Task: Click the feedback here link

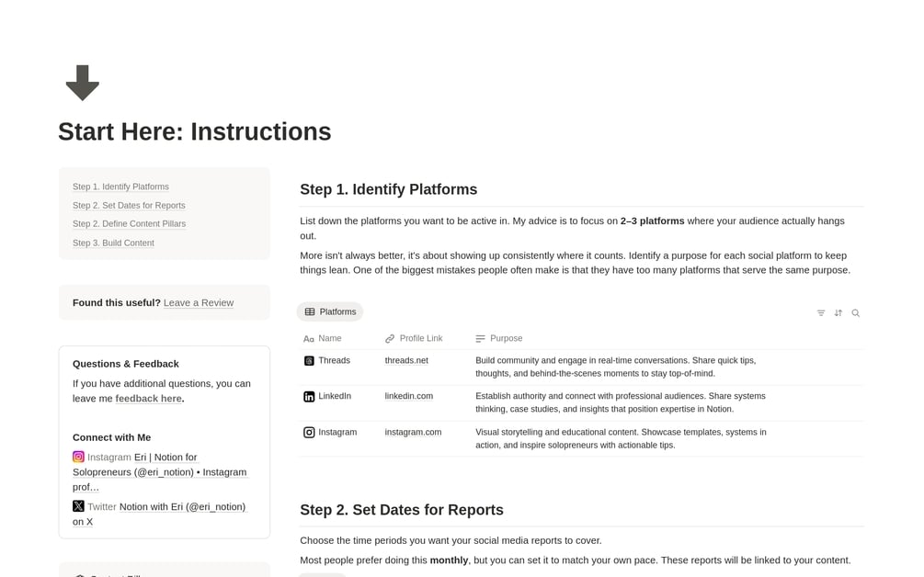Action: [148, 399]
